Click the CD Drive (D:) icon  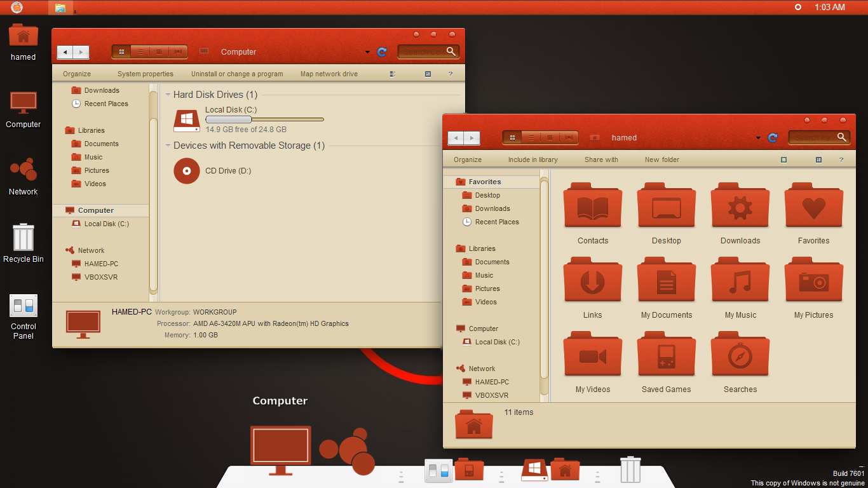(x=187, y=171)
